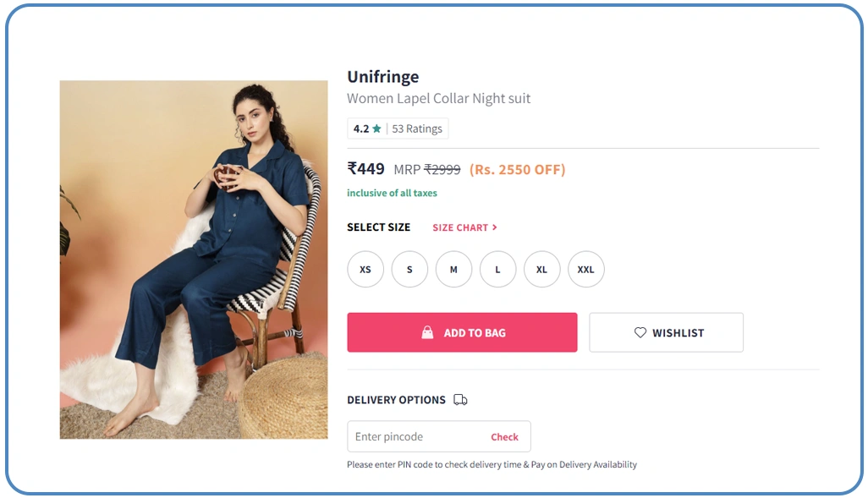
Task: Open the night suit product photo
Action: pos(194,260)
